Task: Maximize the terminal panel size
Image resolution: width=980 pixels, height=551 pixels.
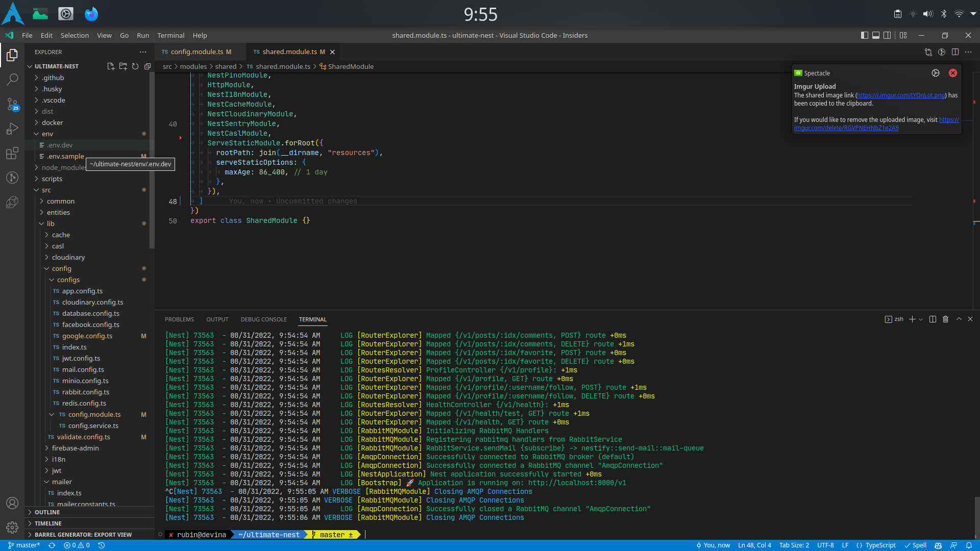Action: [x=959, y=319]
